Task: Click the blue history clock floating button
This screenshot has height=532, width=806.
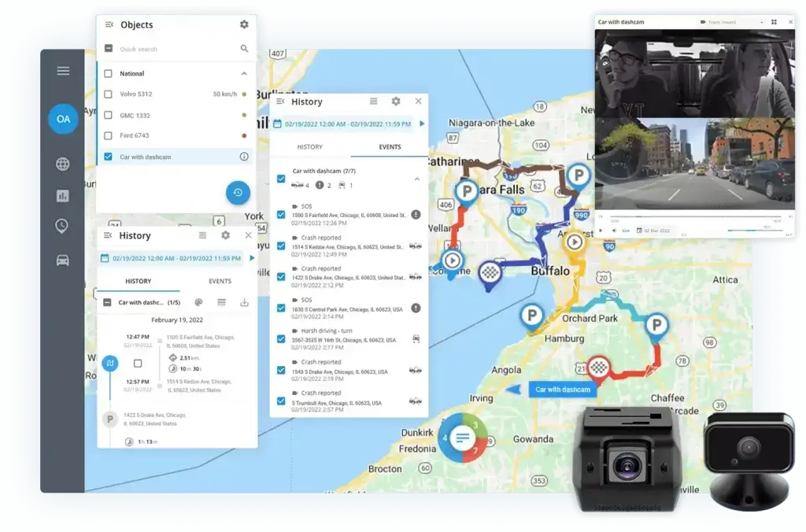Action: click(238, 193)
